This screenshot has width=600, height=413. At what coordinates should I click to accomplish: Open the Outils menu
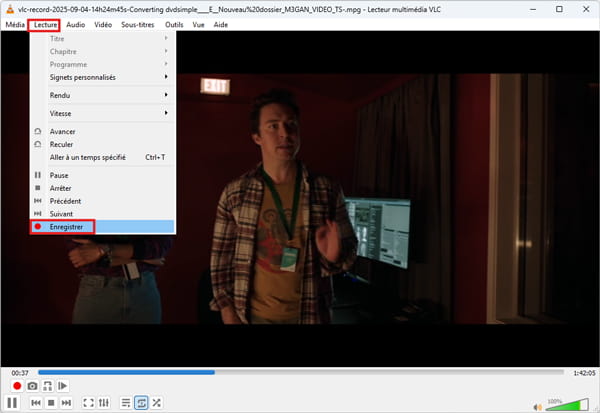(x=174, y=25)
